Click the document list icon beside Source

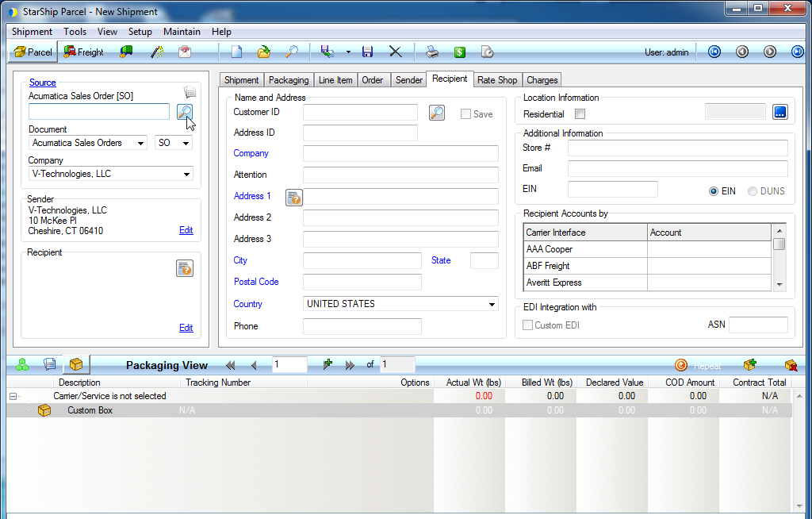pos(190,93)
